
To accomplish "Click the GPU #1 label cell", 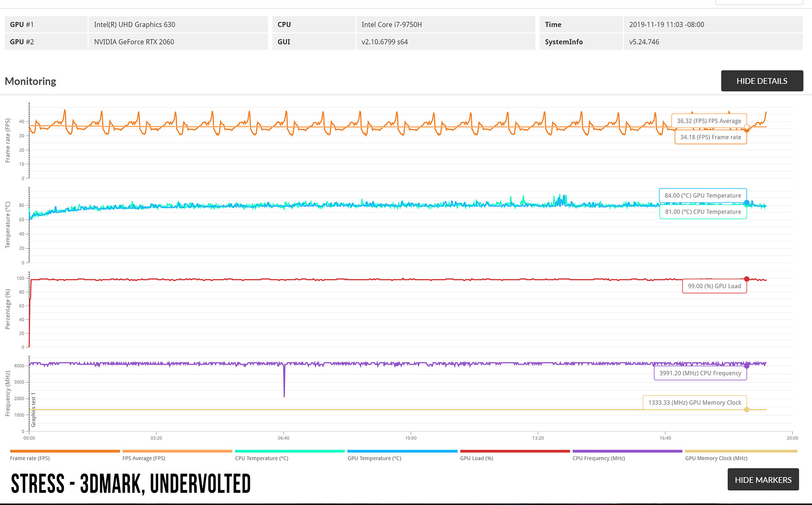I will pyautogui.click(x=46, y=25).
